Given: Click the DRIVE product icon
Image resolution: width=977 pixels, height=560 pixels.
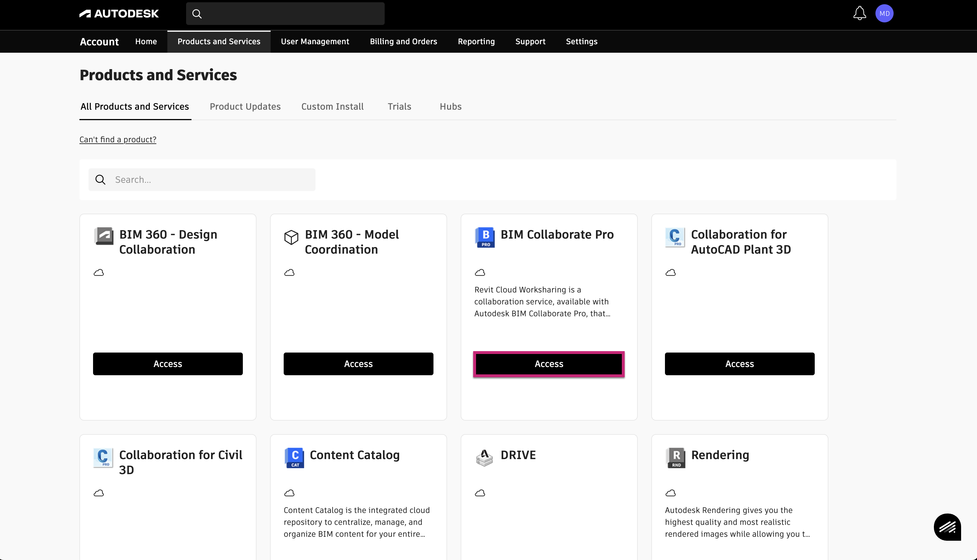Looking at the screenshot, I should (485, 458).
